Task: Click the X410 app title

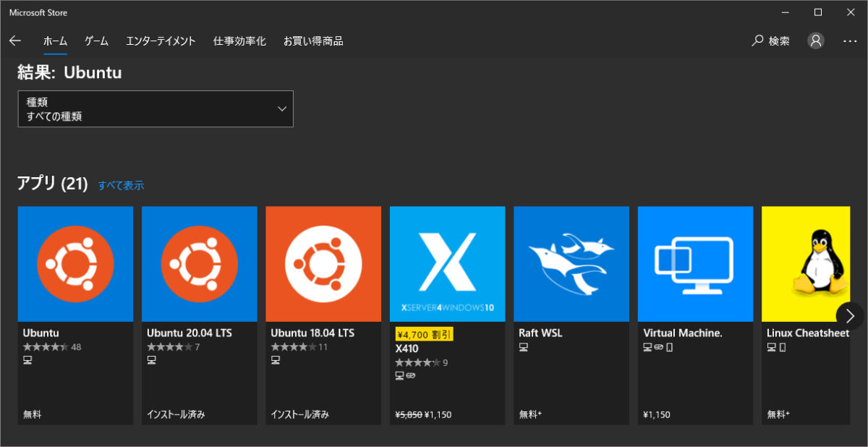Action: 407,349
